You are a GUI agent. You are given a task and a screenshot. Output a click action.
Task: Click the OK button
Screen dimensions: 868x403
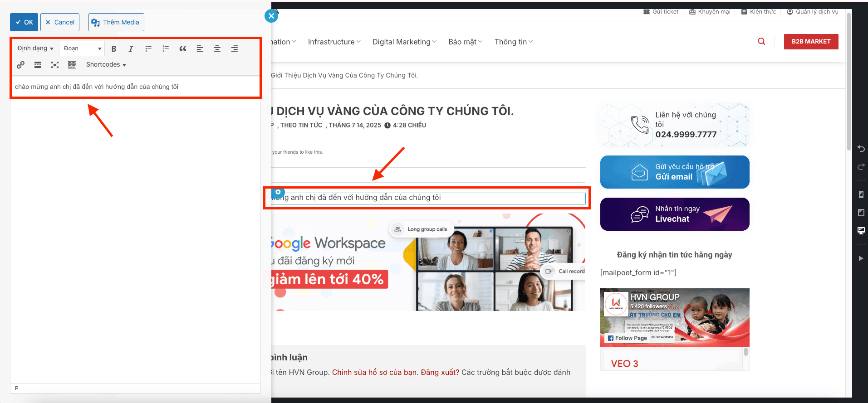tap(24, 22)
